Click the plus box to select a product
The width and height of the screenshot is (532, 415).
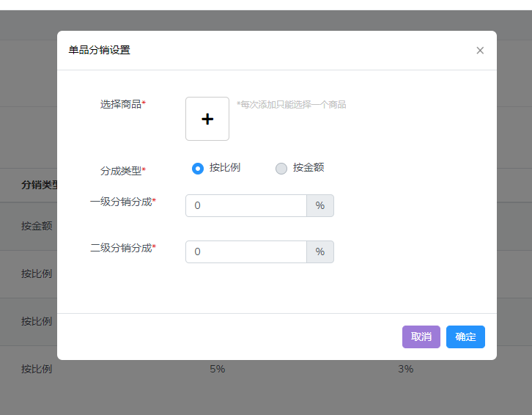tap(207, 119)
